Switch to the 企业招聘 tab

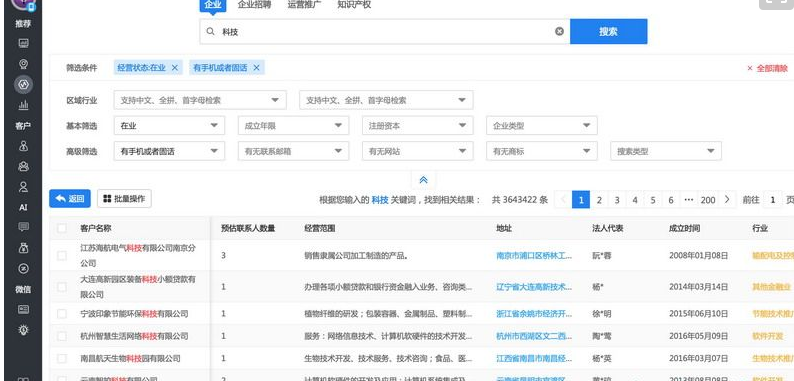[x=254, y=5]
